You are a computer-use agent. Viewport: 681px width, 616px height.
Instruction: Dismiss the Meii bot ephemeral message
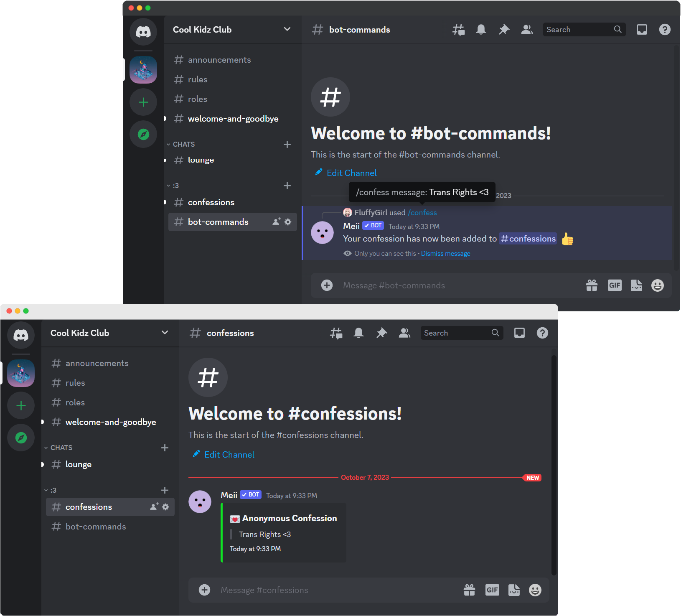coord(445,253)
